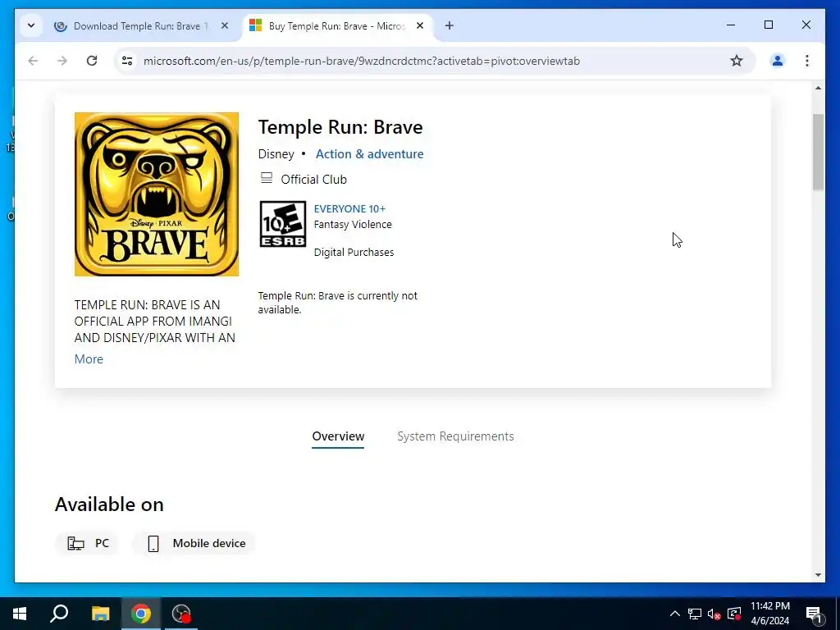
Task: Click the Temple Run Brave game thumbnail
Action: [157, 194]
